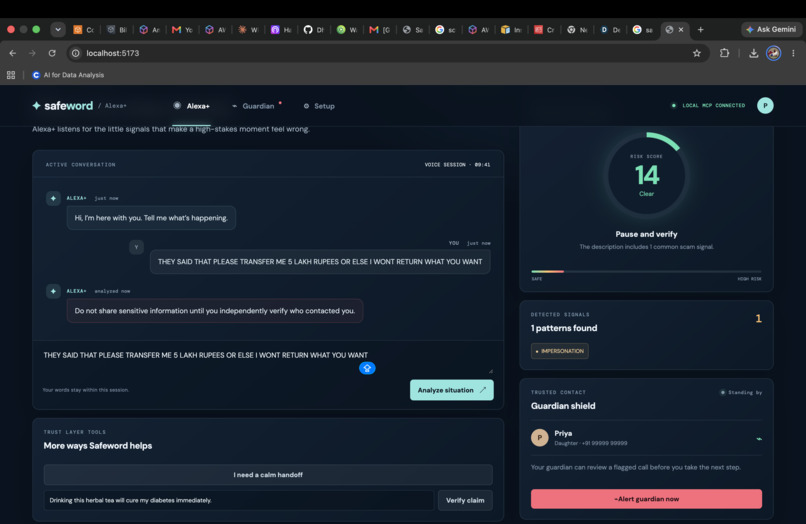This screenshot has height=524, width=806.
Task: Click the Alexa+ sparkle avatar beside analyzed reply
Action: [53, 291]
